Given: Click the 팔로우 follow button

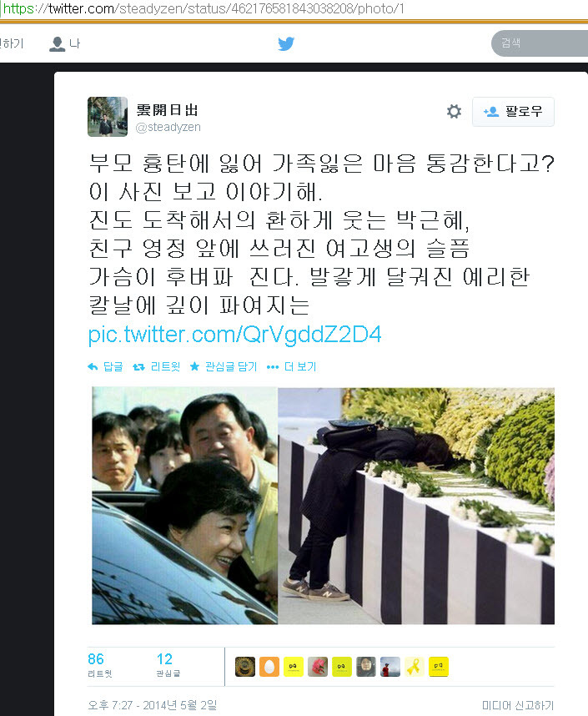Looking at the screenshot, I should point(513,112).
